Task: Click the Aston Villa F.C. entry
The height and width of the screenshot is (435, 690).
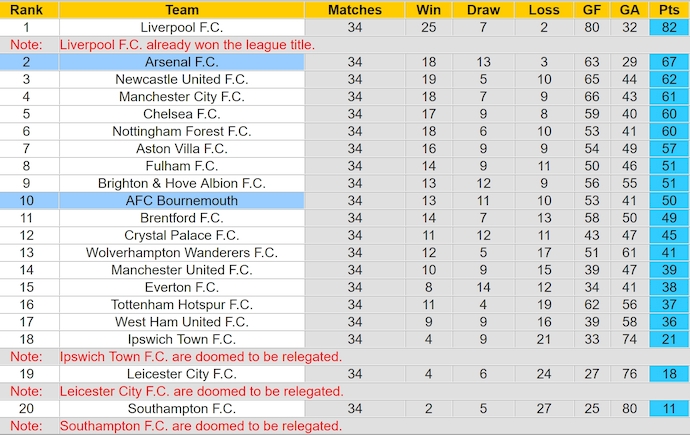Action: click(x=182, y=148)
